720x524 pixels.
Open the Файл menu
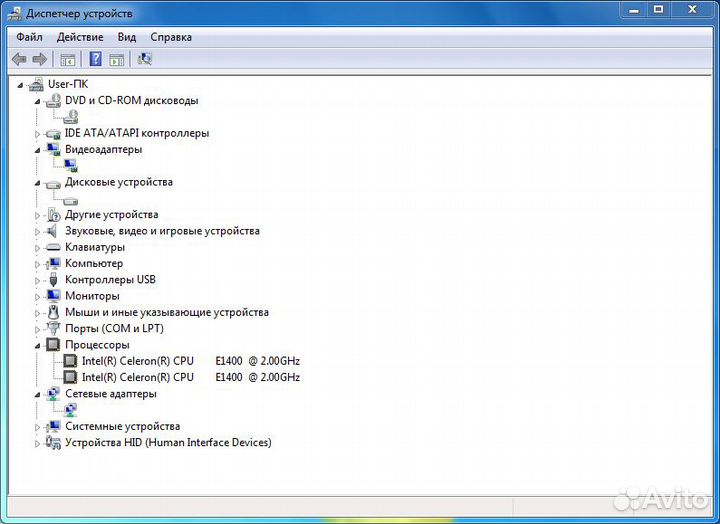29,37
